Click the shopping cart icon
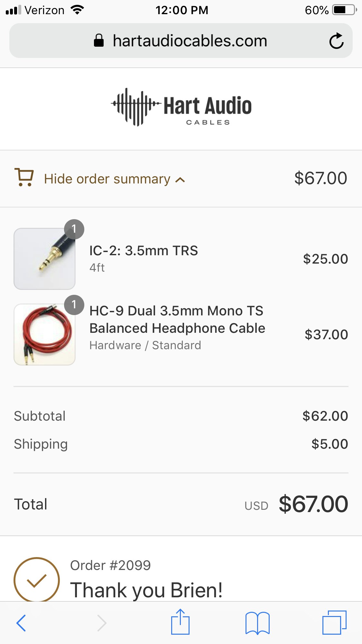Image resolution: width=362 pixels, height=644 pixels. (24, 177)
